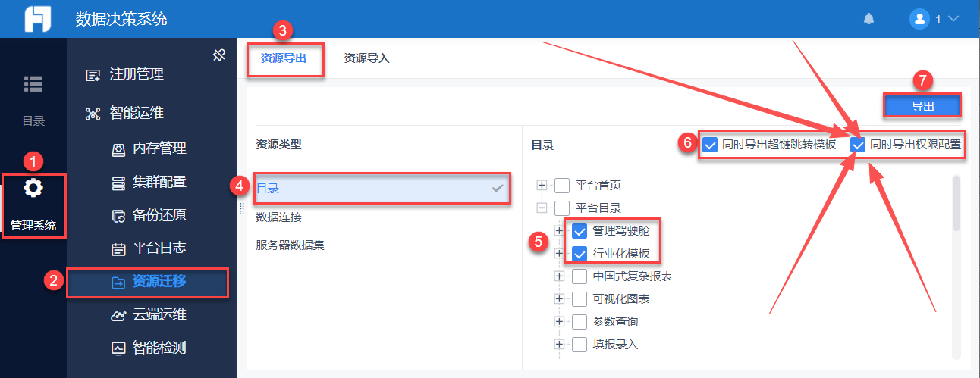Check the 可视化图表 checkbox

[x=580, y=299]
